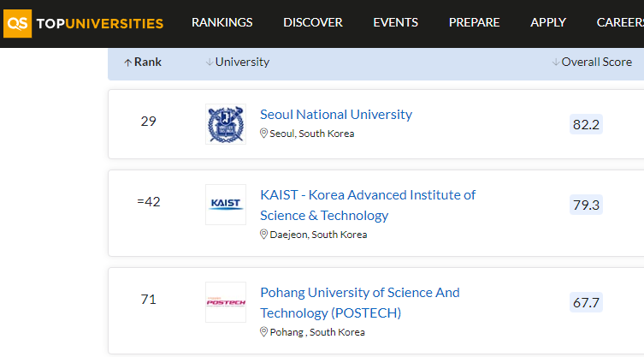
Task: Click the location pin beside Seoul, South Korea
Action: pyautogui.click(x=263, y=134)
